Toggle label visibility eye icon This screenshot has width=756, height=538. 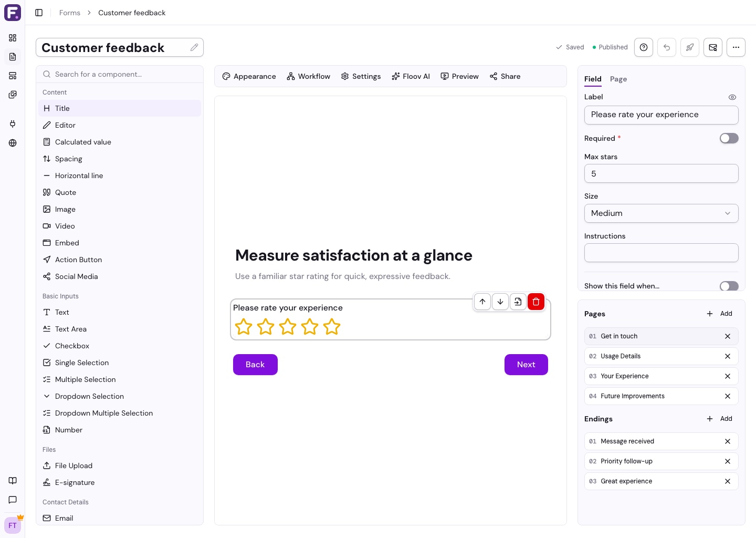tap(732, 97)
